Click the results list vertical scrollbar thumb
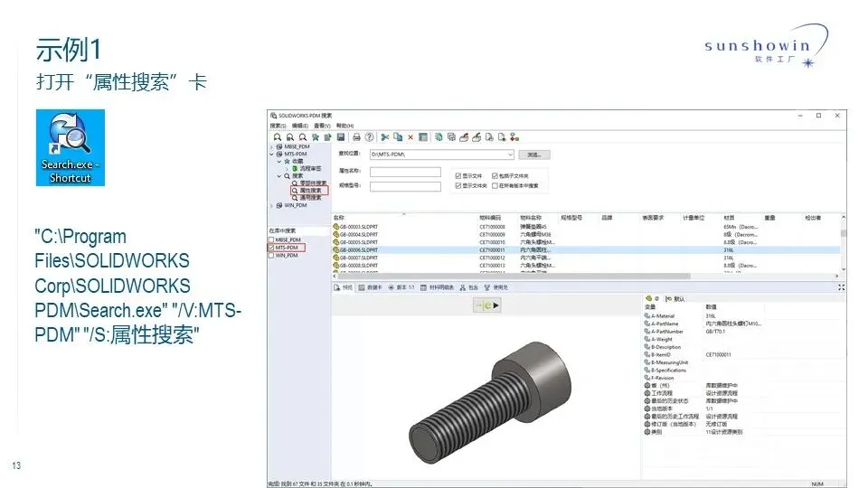Screen dimensions: 868x488 [843, 233]
